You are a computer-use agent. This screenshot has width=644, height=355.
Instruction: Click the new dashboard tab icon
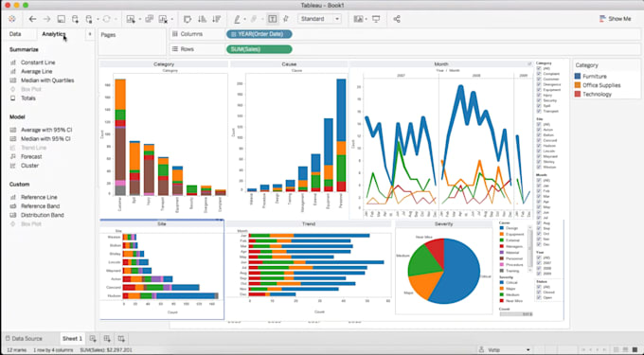pos(107,339)
